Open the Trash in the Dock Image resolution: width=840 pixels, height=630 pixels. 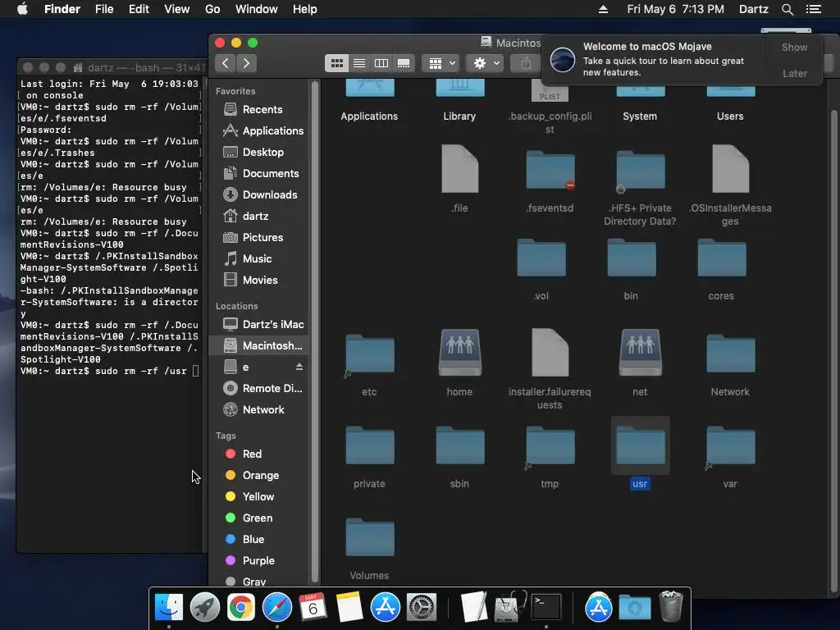tap(671, 606)
